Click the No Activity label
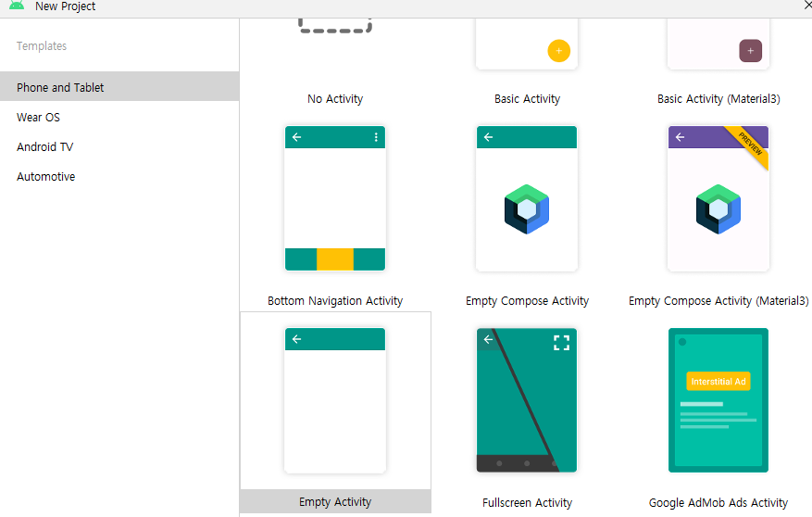 (x=335, y=98)
